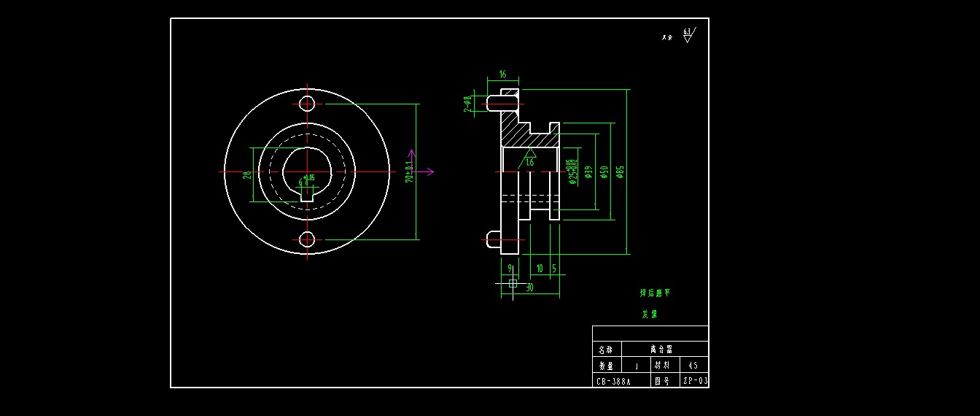
Task: Select the '16' width dimension text
Action: click(502, 74)
